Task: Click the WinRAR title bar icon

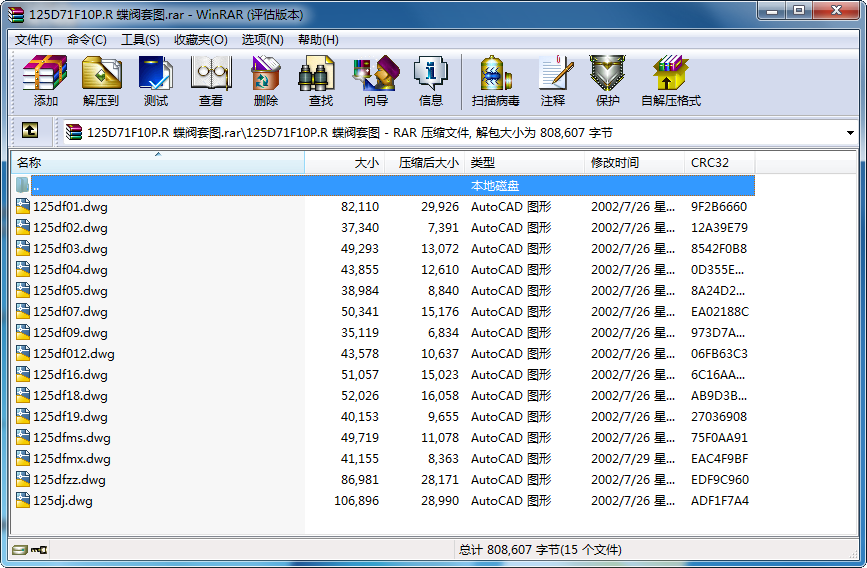Action: 16,14
